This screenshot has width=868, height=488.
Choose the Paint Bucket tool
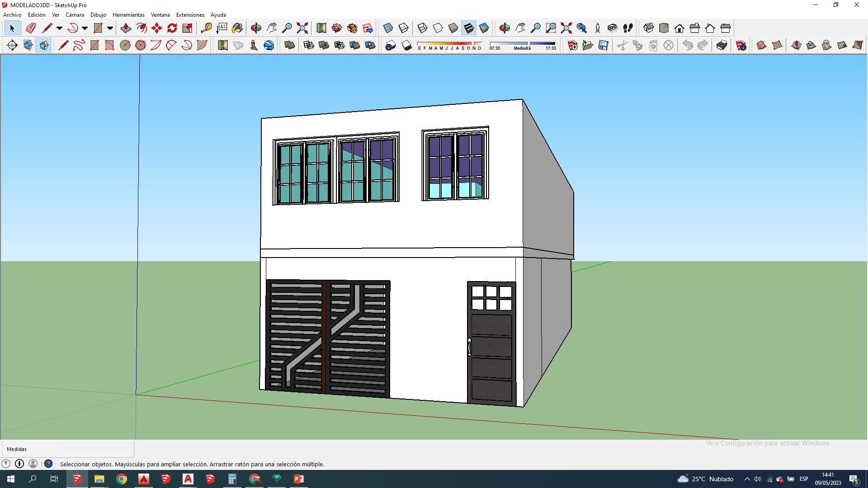[x=237, y=28]
